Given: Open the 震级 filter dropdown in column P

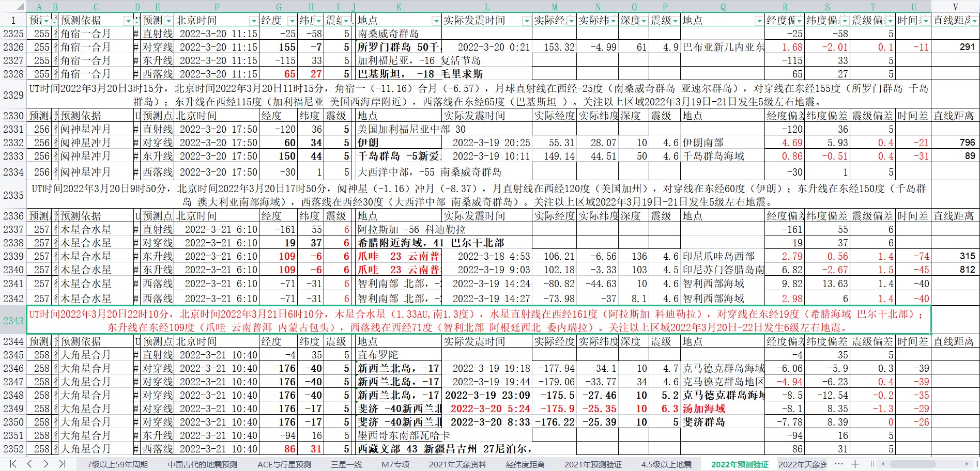Looking at the screenshot, I should click(x=675, y=21).
